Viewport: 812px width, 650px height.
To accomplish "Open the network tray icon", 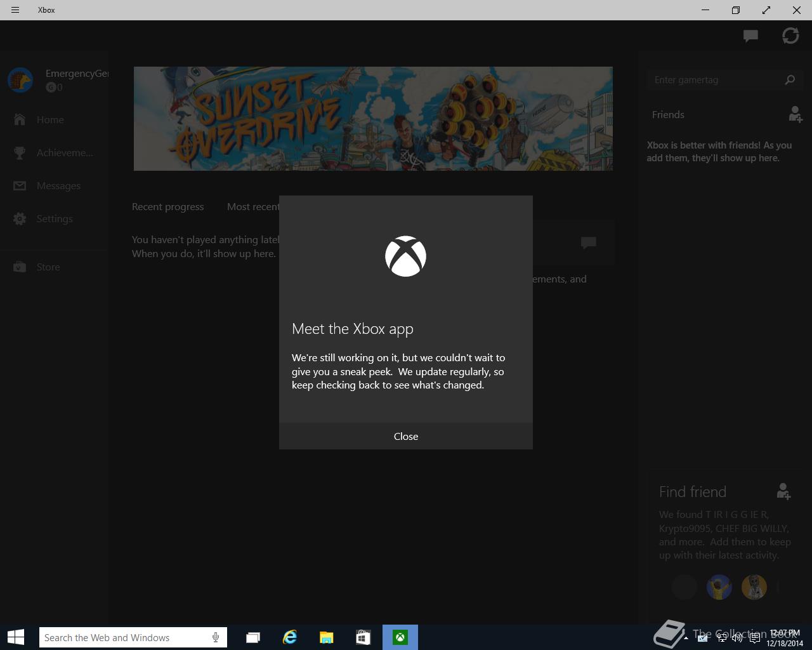I will tap(721, 638).
